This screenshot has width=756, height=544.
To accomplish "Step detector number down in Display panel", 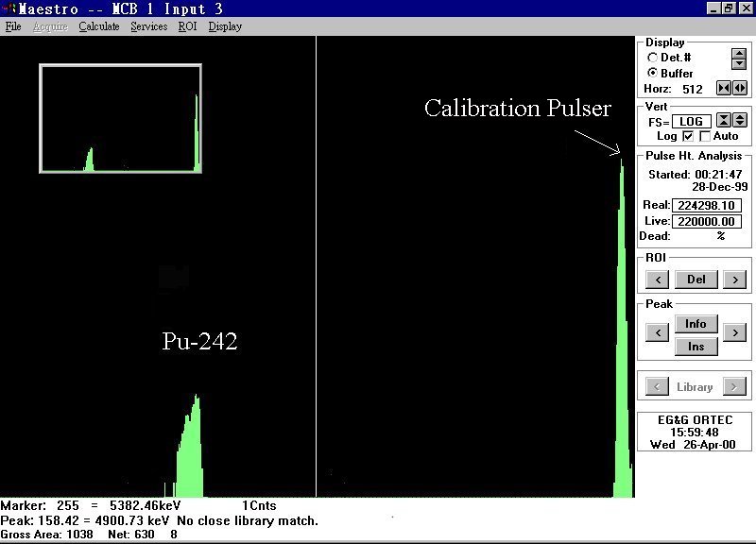I will (739, 64).
